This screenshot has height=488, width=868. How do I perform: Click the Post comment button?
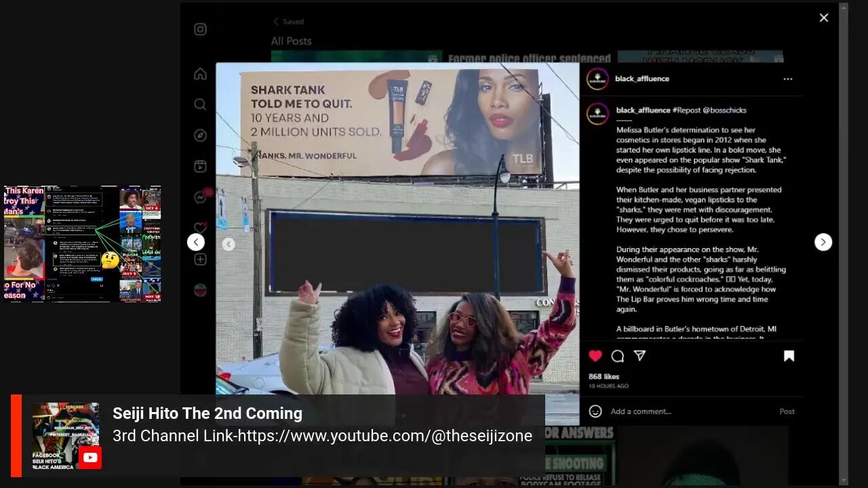tap(787, 411)
